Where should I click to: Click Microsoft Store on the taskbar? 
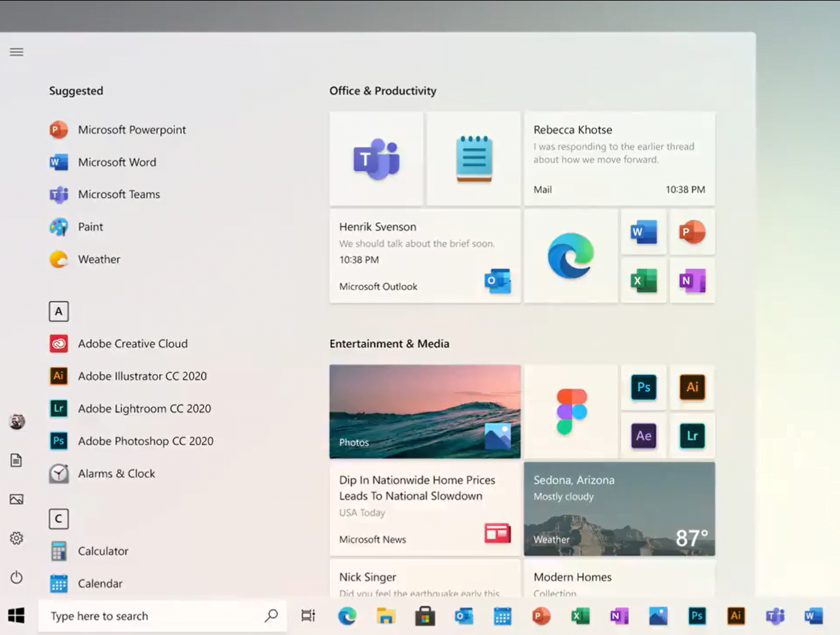point(425,616)
